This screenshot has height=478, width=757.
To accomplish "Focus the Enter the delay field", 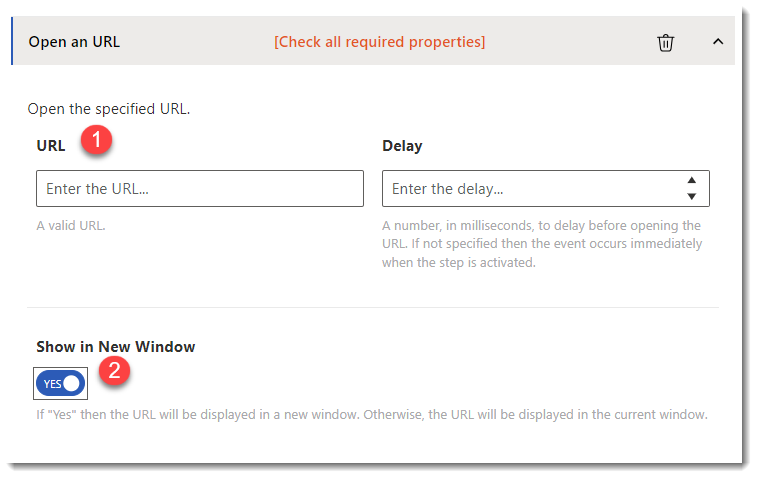I will pyautogui.click(x=530, y=188).
